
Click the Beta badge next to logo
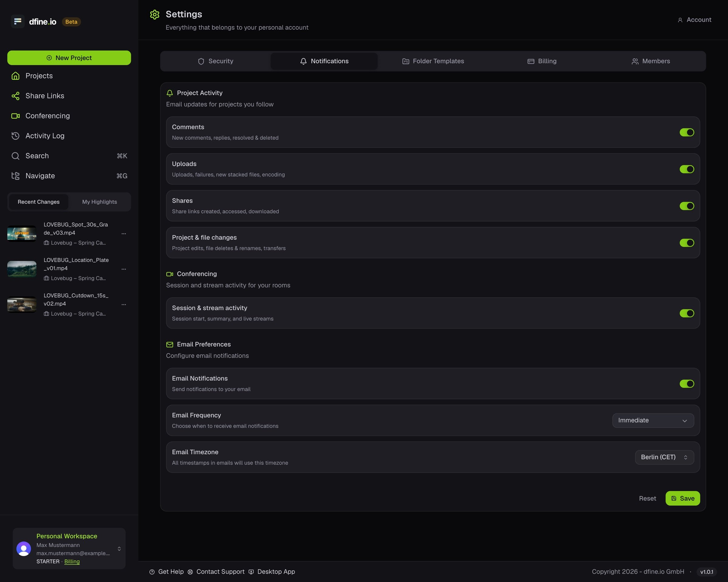[x=71, y=22]
